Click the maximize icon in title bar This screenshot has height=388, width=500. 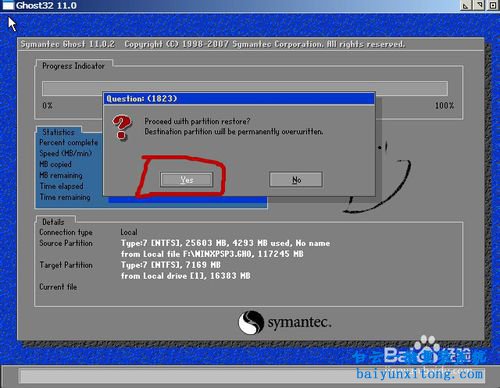[x=493, y=5]
